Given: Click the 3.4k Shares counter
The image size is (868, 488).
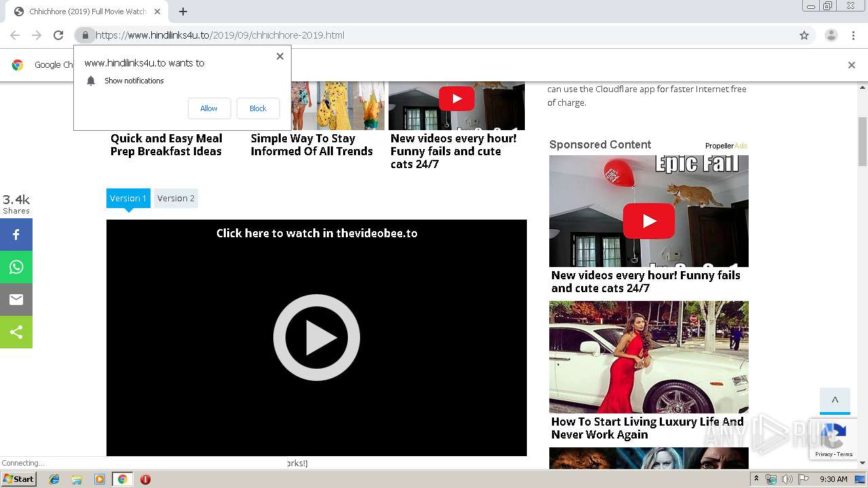Looking at the screenshot, I should tap(16, 204).
